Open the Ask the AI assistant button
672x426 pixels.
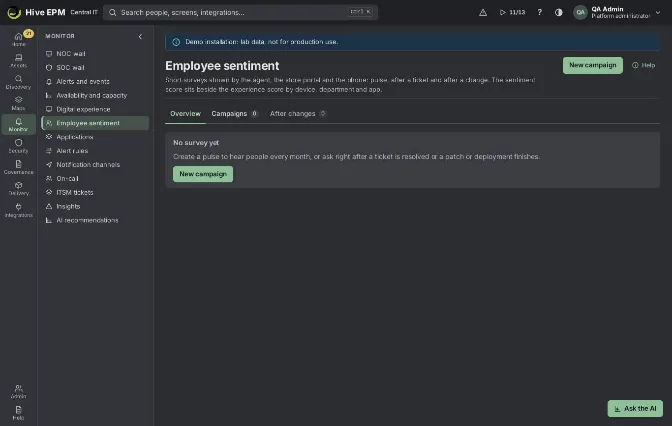tap(635, 408)
